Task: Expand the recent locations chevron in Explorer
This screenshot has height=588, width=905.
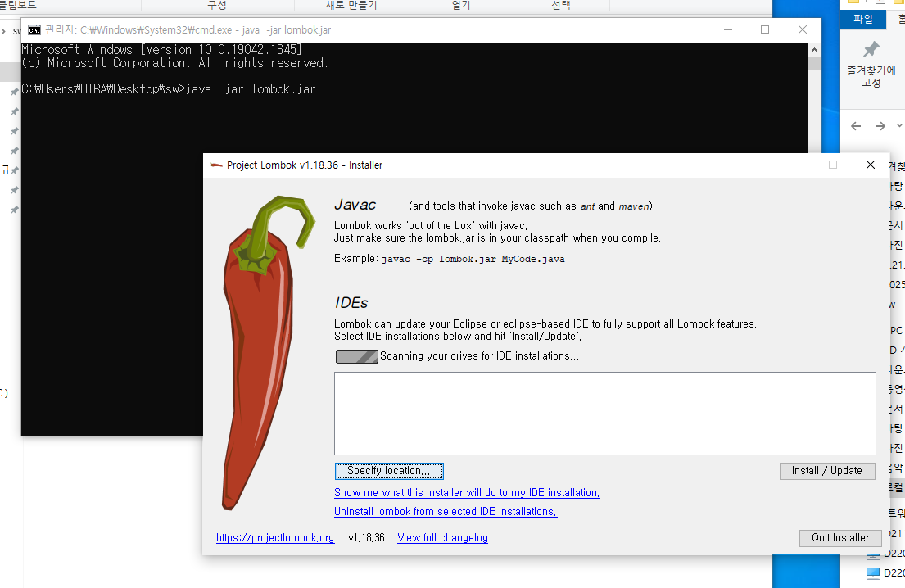Action: 898,126
